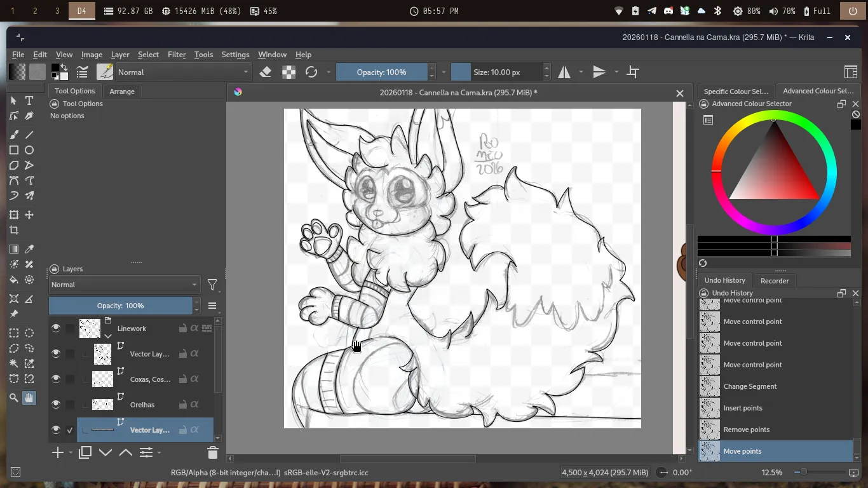Screen dimensions: 868x488
Task: Select the Move tool
Action: pyautogui.click(x=29, y=215)
